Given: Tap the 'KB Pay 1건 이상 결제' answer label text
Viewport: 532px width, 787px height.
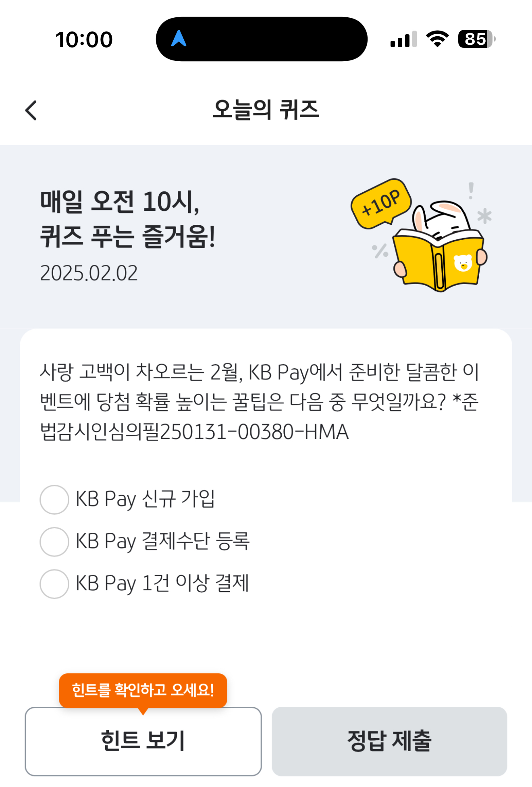Looking at the screenshot, I should [x=162, y=584].
